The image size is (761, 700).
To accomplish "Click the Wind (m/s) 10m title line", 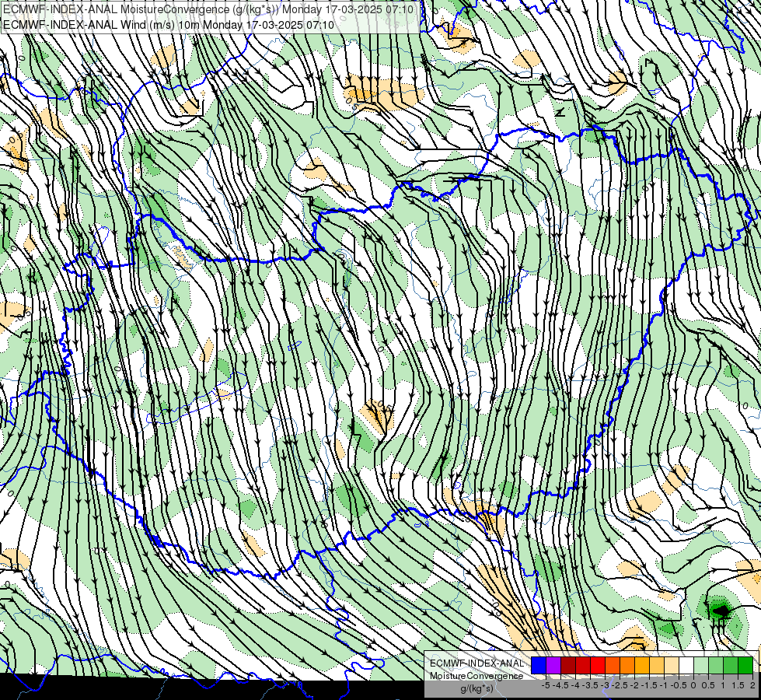I will coord(169,24).
